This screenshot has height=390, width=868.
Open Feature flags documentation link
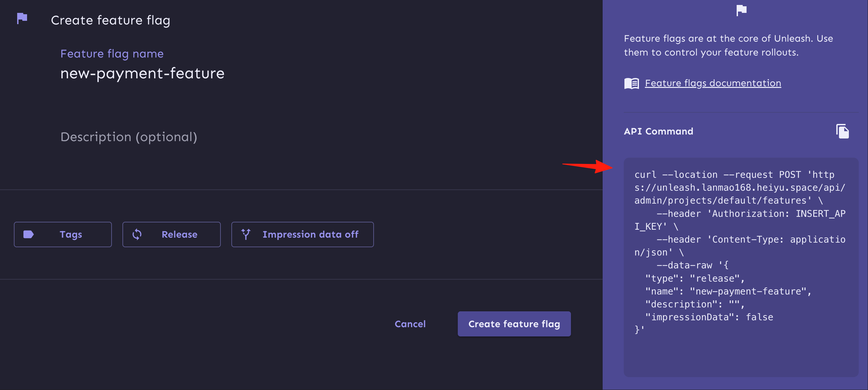point(713,83)
